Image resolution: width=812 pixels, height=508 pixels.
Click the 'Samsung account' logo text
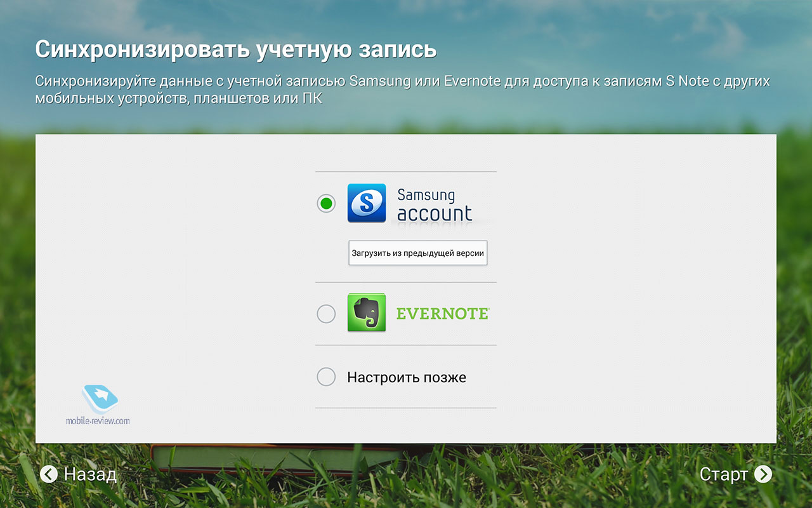pyautogui.click(x=435, y=204)
